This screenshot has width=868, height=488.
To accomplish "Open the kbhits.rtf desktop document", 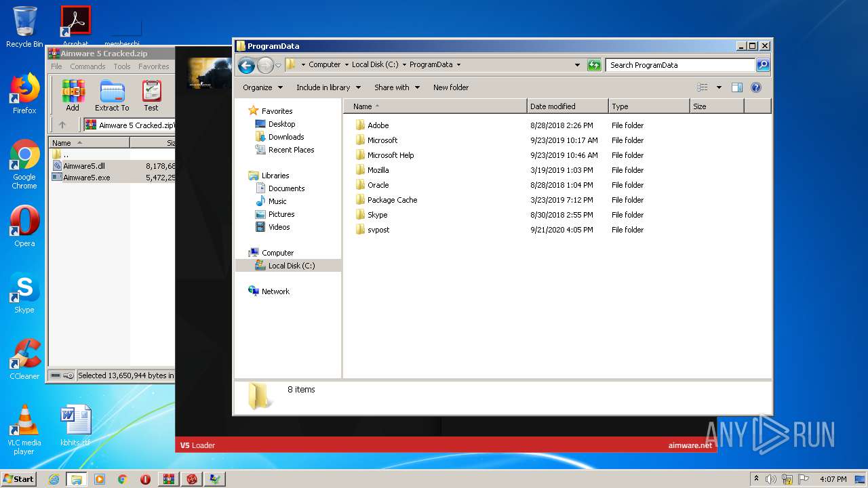I will tap(75, 426).
